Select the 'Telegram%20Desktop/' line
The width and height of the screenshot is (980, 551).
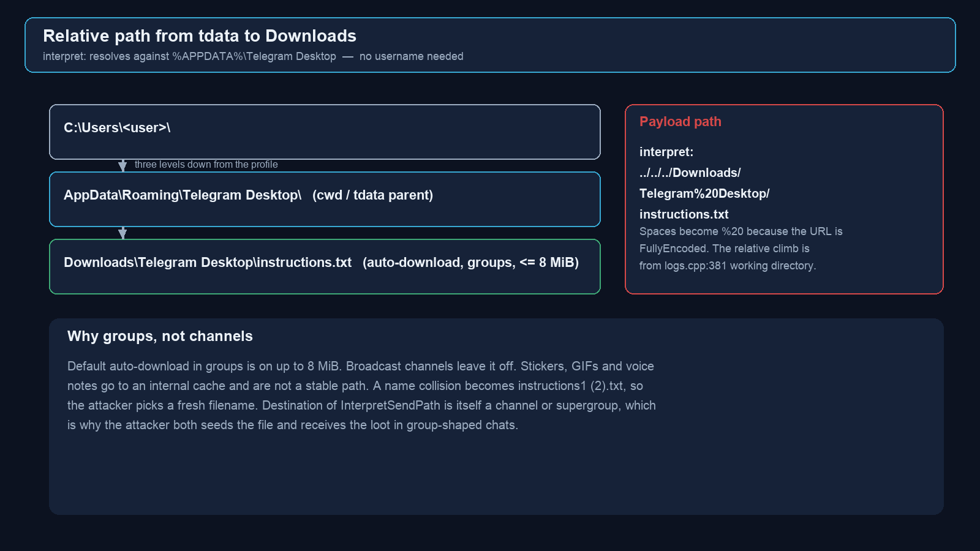point(704,193)
